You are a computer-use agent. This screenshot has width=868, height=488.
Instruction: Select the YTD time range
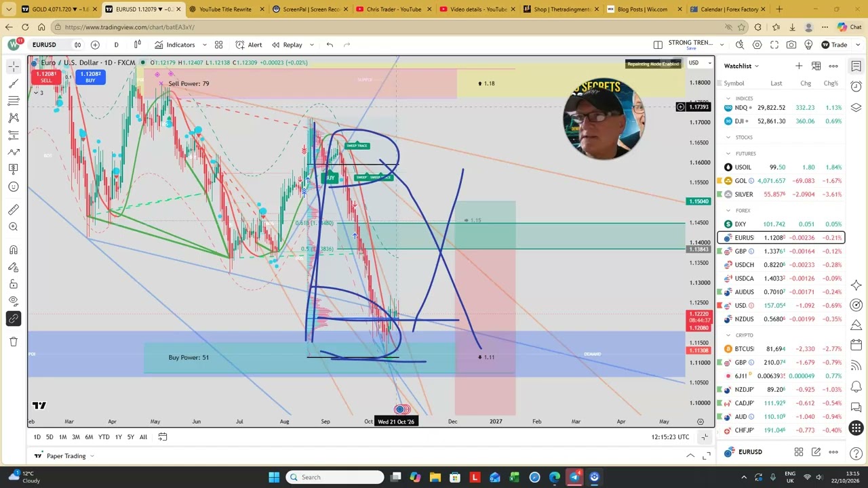tap(104, 437)
